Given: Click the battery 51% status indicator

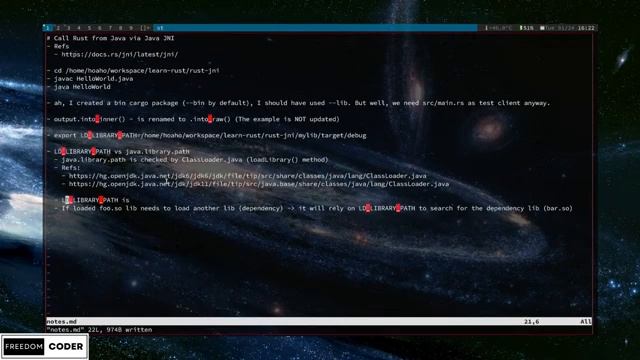Looking at the screenshot, I should [527, 28].
